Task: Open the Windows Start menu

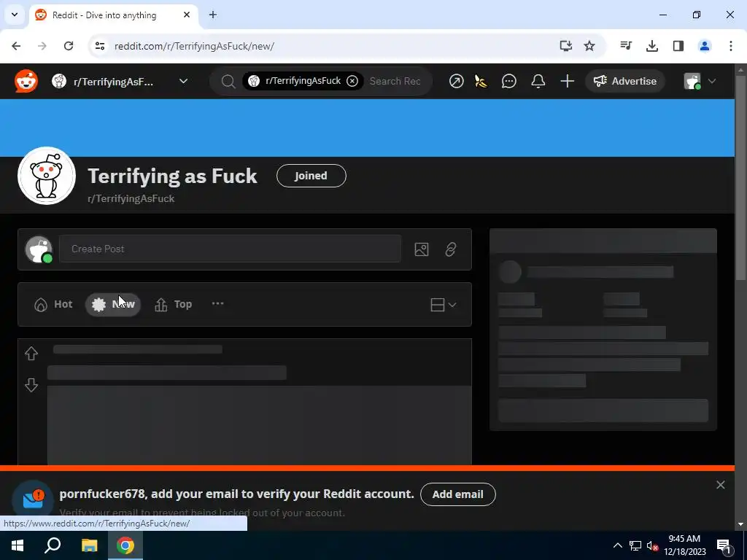Action: tap(18, 545)
